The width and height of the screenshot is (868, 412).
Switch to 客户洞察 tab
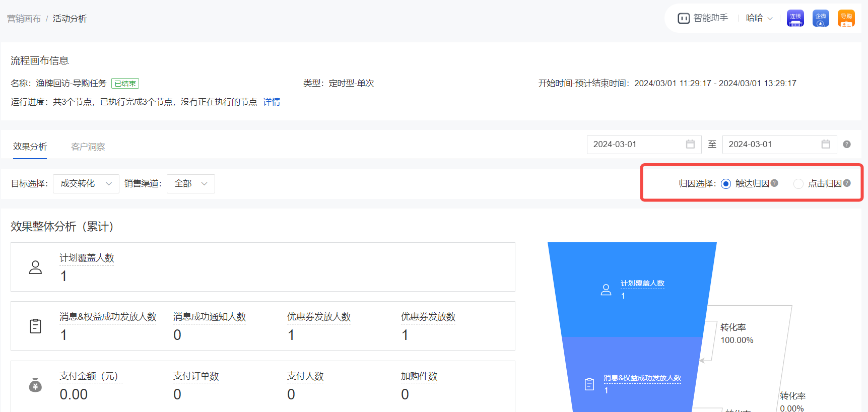point(88,147)
